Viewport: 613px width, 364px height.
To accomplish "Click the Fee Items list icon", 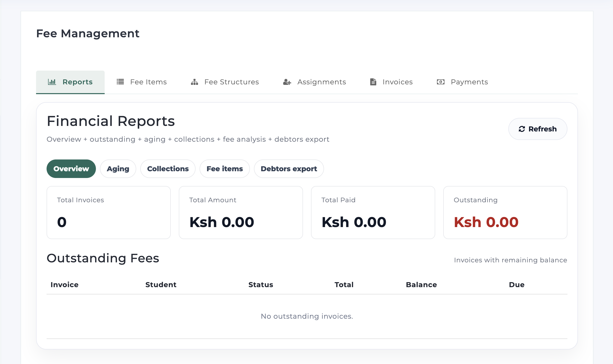I will tap(120, 82).
